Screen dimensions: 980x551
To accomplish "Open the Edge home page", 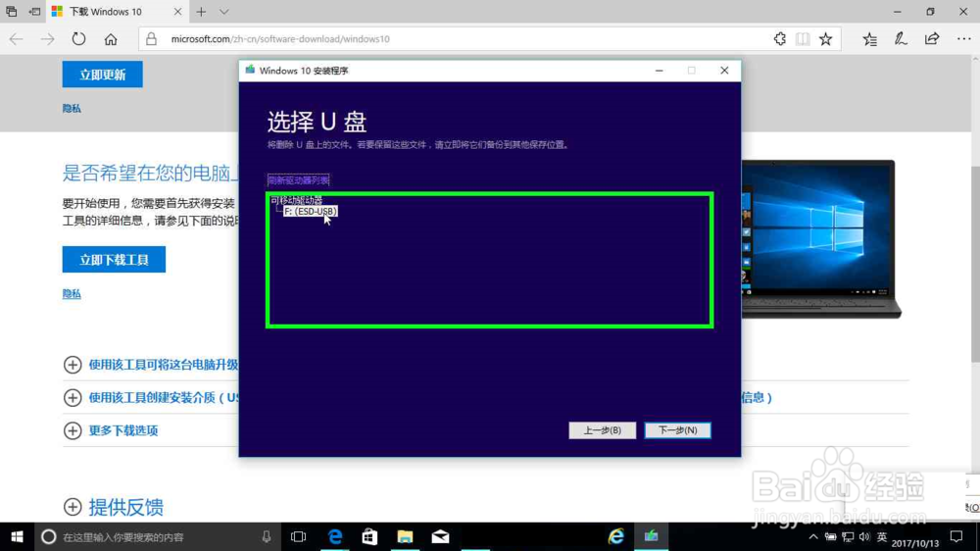I will (111, 39).
